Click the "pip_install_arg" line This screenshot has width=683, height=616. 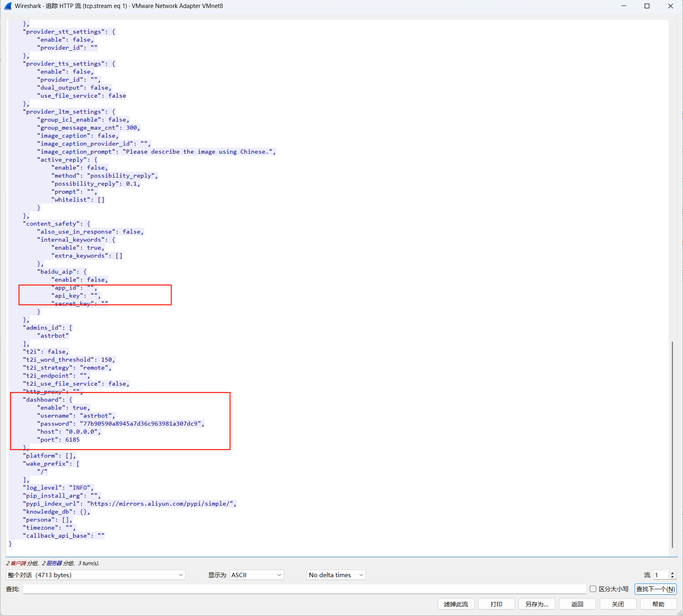62,496
